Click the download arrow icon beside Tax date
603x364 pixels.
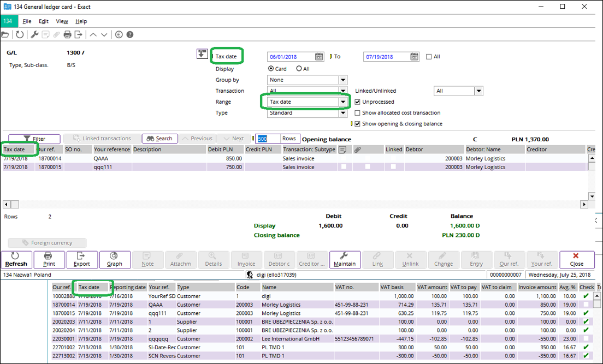pyautogui.click(x=202, y=54)
